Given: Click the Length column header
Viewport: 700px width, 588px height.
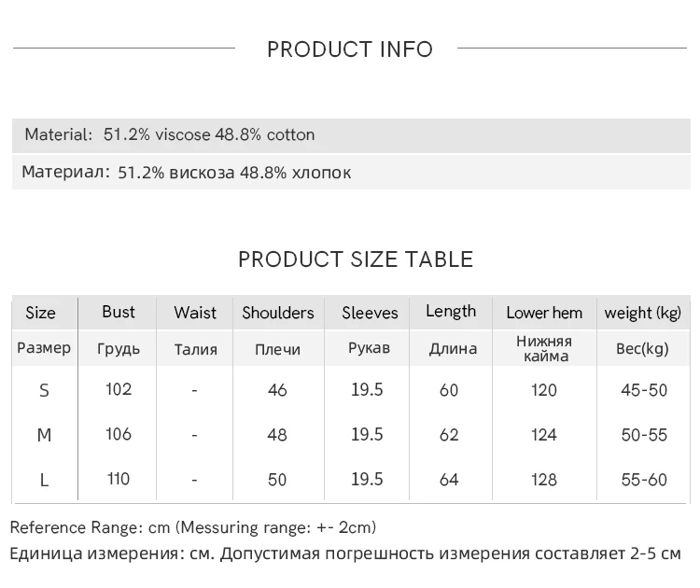Looking at the screenshot, I should (x=451, y=312).
